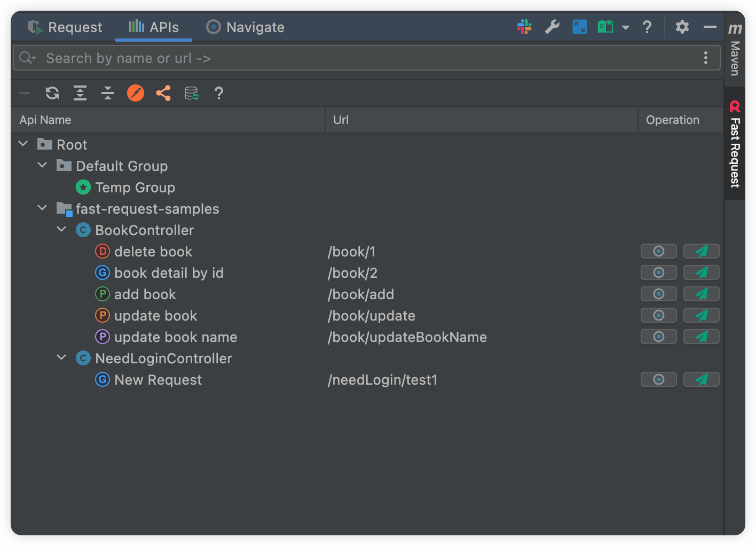Toggle the Fast Request side tab
This screenshot has width=756, height=546.
(x=735, y=143)
